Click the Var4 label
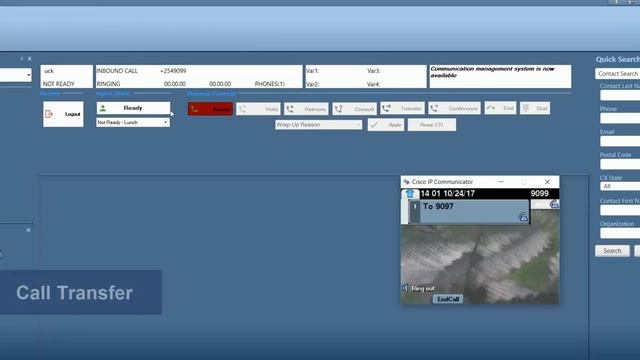640x360 pixels. pos(373,84)
